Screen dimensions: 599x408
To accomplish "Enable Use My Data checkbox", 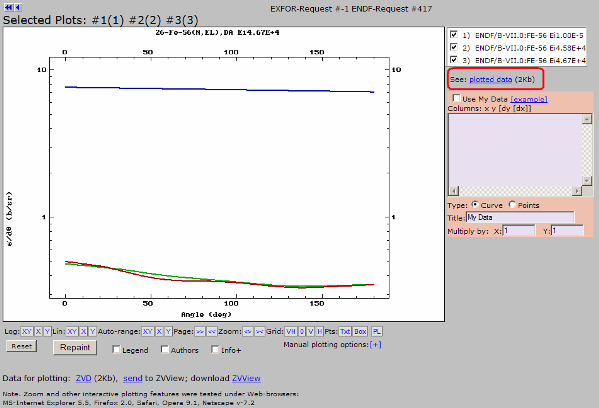I will [x=456, y=98].
